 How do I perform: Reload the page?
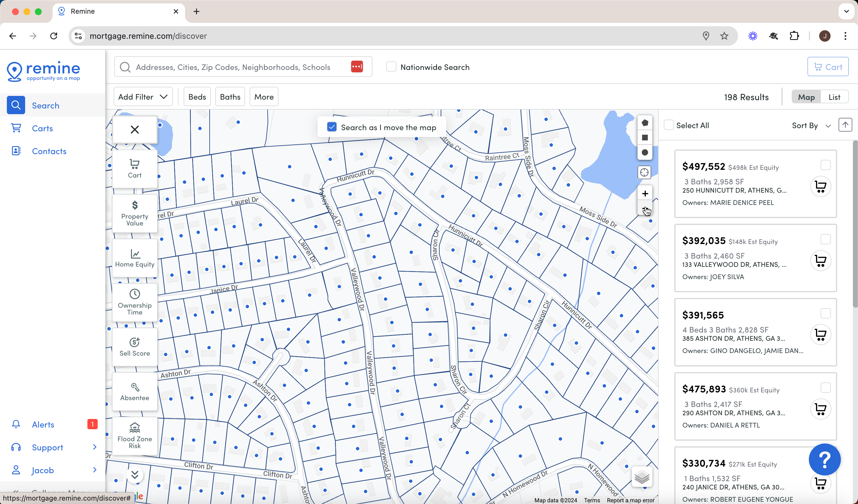click(x=53, y=36)
